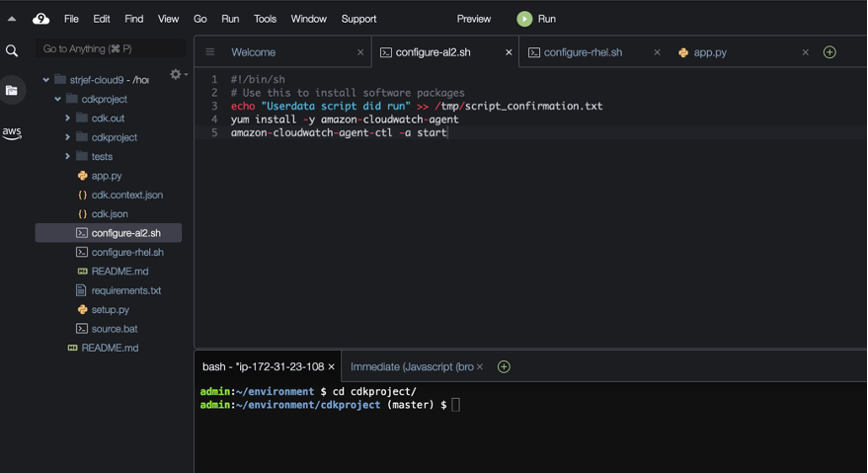Add a new editor tab with plus icon
Image resolution: width=868 pixels, height=473 pixels.
[829, 52]
